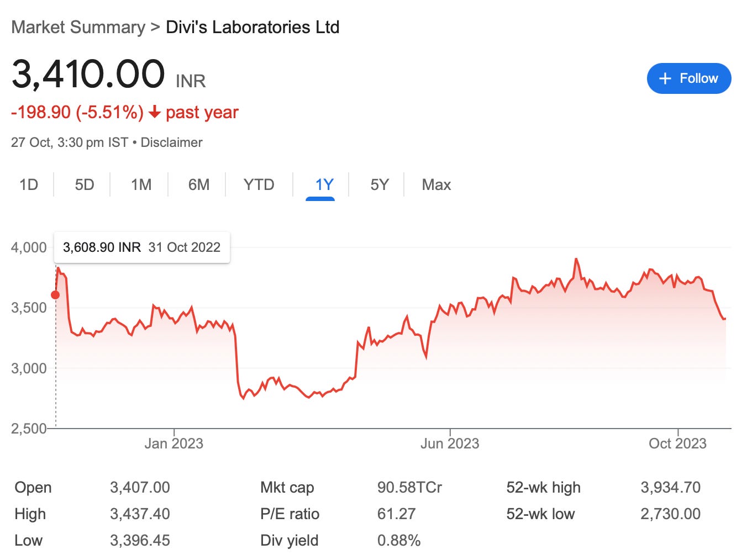Click the blue Follow button
Screen dimensions: 747x560
pos(689,78)
